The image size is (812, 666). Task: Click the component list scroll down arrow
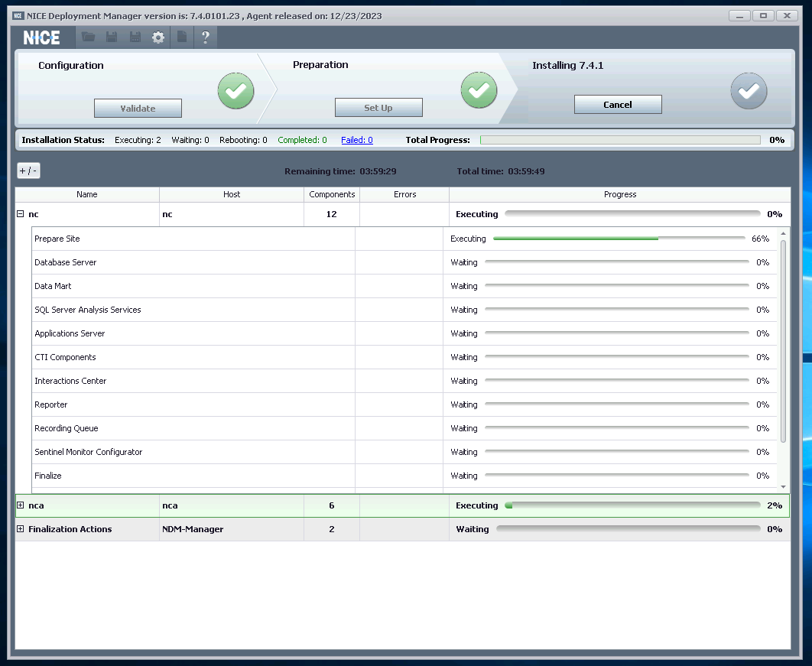pos(783,486)
